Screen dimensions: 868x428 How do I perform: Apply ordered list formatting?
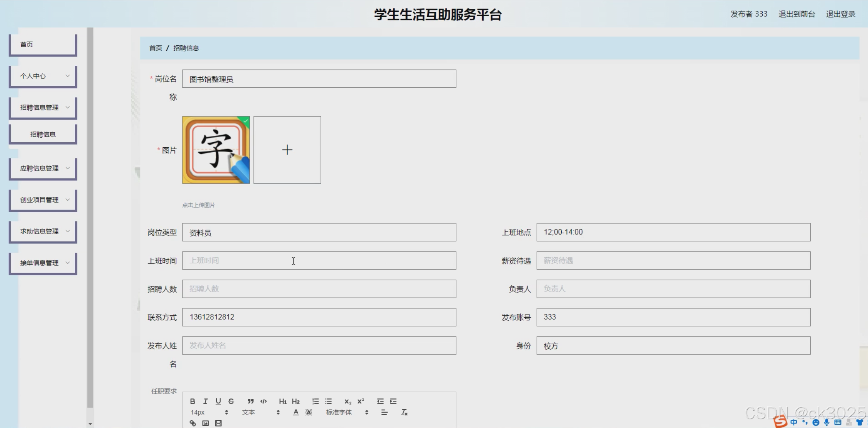click(x=315, y=401)
